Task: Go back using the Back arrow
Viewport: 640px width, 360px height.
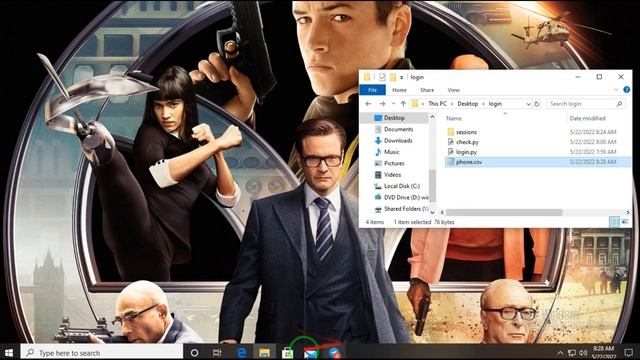Action: click(368, 104)
